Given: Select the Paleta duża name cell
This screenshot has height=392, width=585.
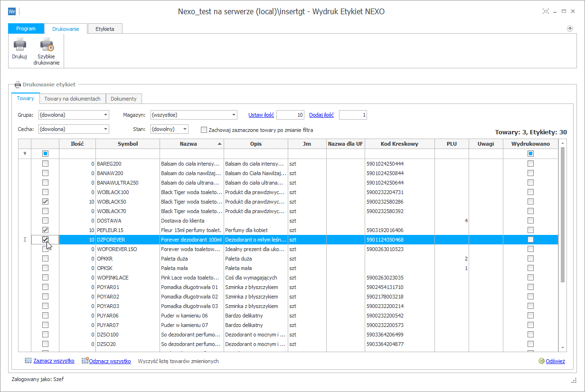Looking at the screenshot, I should coord(192,259).
